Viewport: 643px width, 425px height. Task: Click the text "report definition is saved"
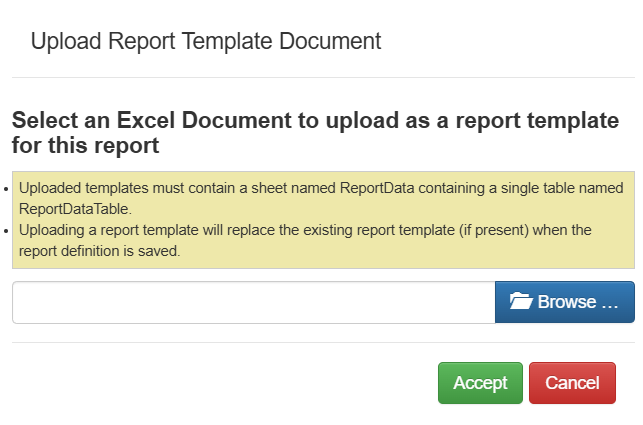[98, 251]
